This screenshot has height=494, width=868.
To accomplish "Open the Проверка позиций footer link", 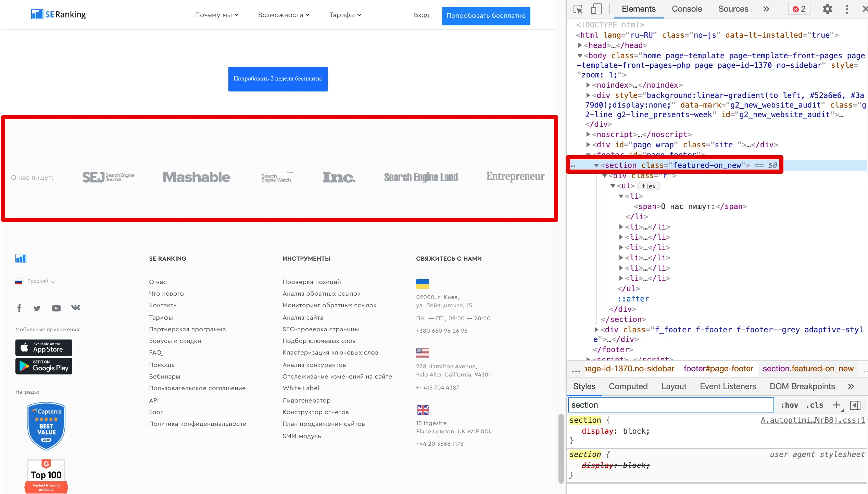I will (x=312, y=282).
